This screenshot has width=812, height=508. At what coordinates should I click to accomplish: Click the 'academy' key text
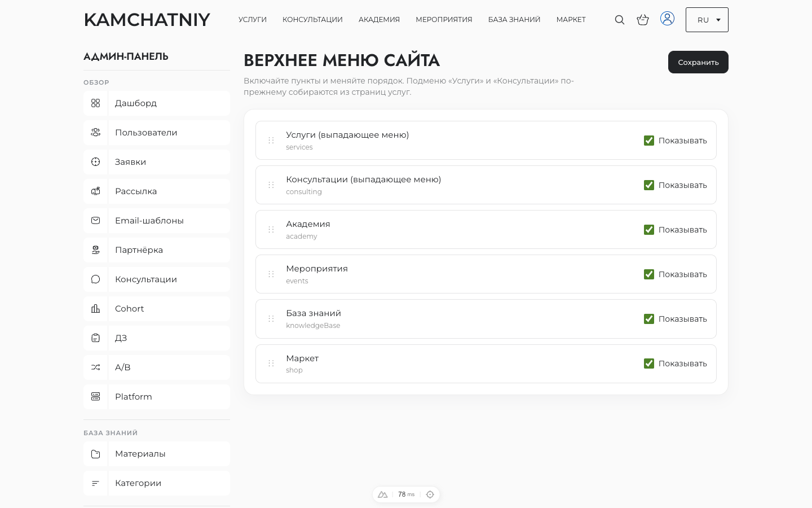302,237
